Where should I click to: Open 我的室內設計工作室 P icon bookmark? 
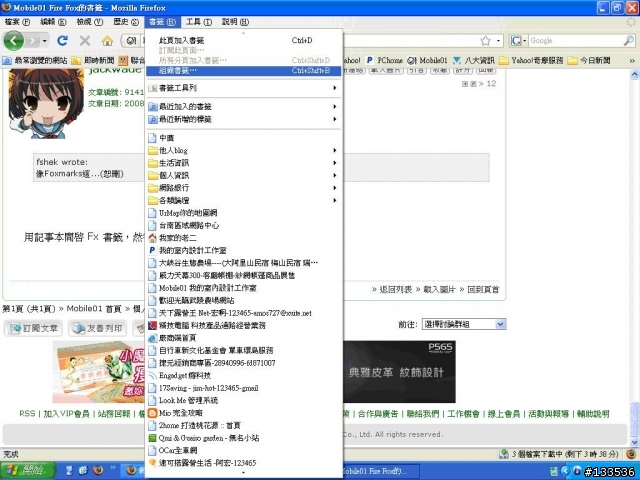(243, 250)
